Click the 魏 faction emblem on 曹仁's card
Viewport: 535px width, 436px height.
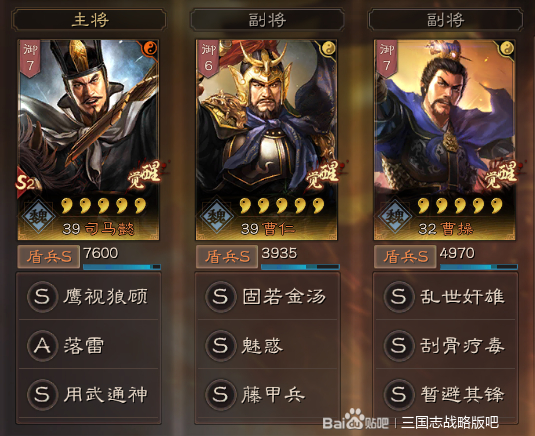[x=217, y=216]
